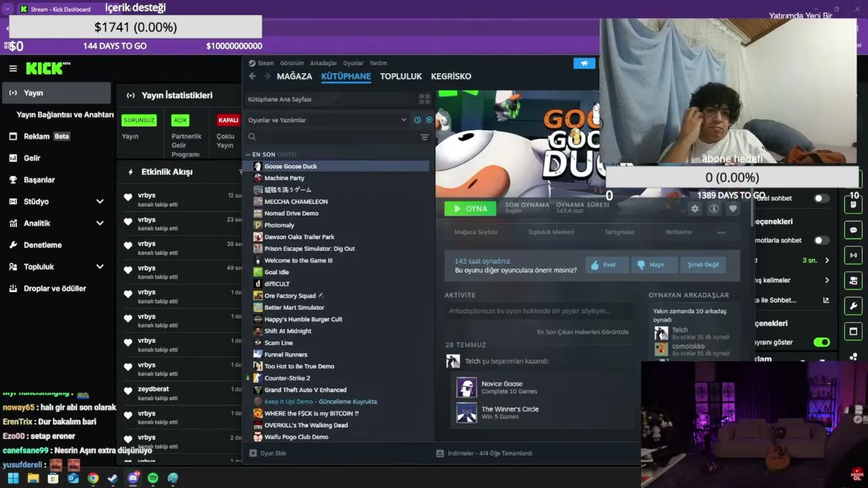The width and height of the screenshot is (868, 488).
Task: Open Telch friend entry in playing friends
Action: 692,333
